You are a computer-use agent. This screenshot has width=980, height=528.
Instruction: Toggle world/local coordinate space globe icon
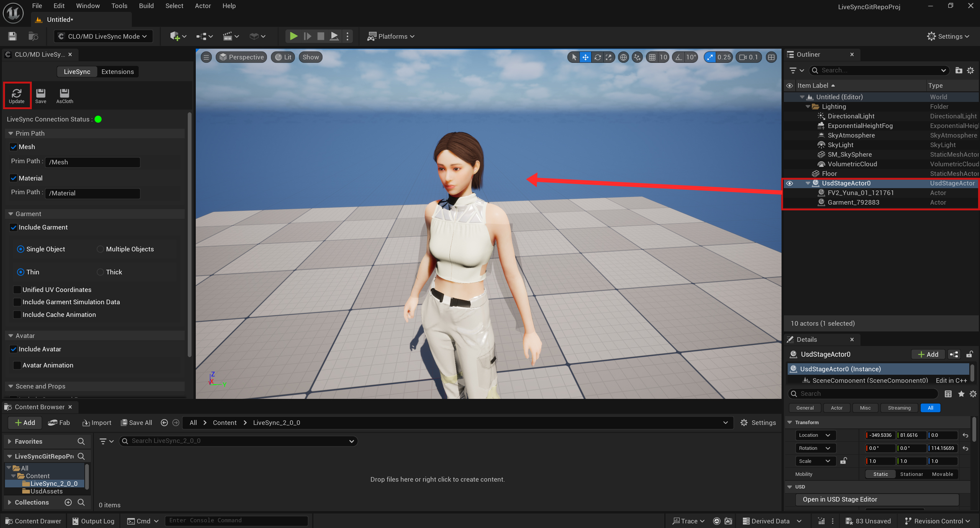point(623,57)
